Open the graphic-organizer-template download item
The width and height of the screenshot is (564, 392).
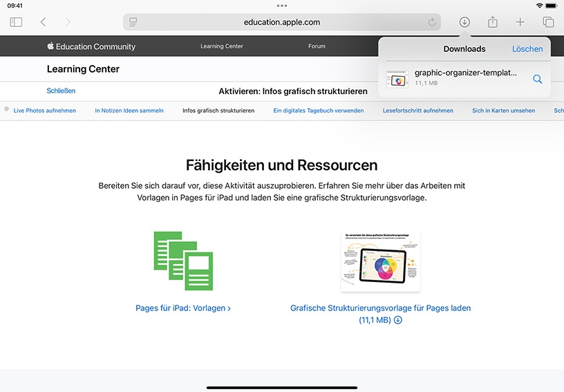(x=464, y=78)
